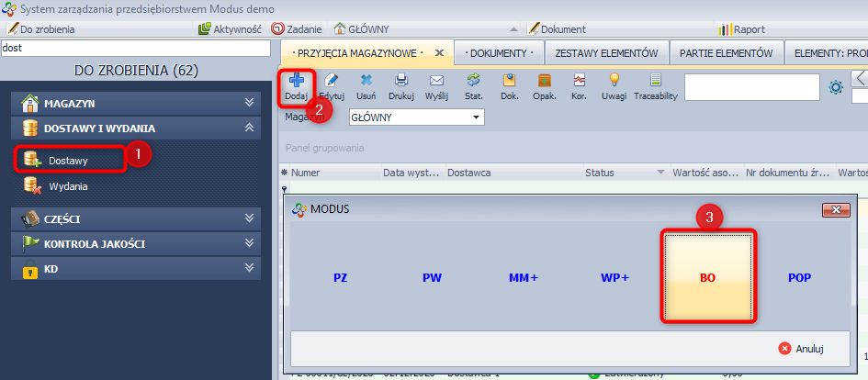The image size is (868, 380).
Task: Switch to the PARTIE ELEMENTÓW tab
Action: [727, 53]
